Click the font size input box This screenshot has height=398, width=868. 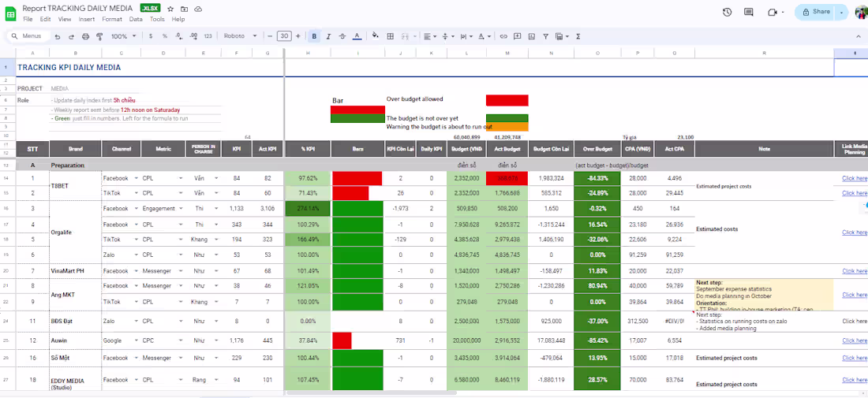tap(284, 36)
